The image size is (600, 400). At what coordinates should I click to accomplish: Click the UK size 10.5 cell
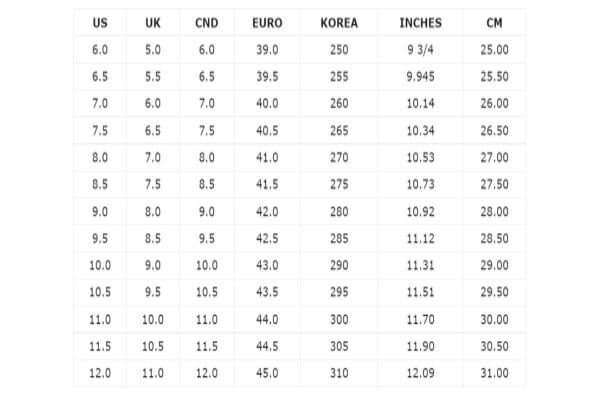coord(153,346)
